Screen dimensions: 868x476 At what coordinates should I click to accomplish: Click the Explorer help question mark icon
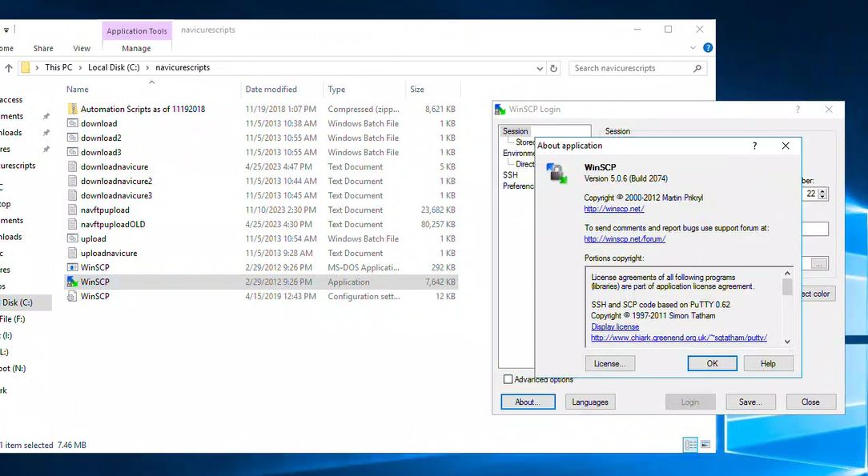[708, 48]
